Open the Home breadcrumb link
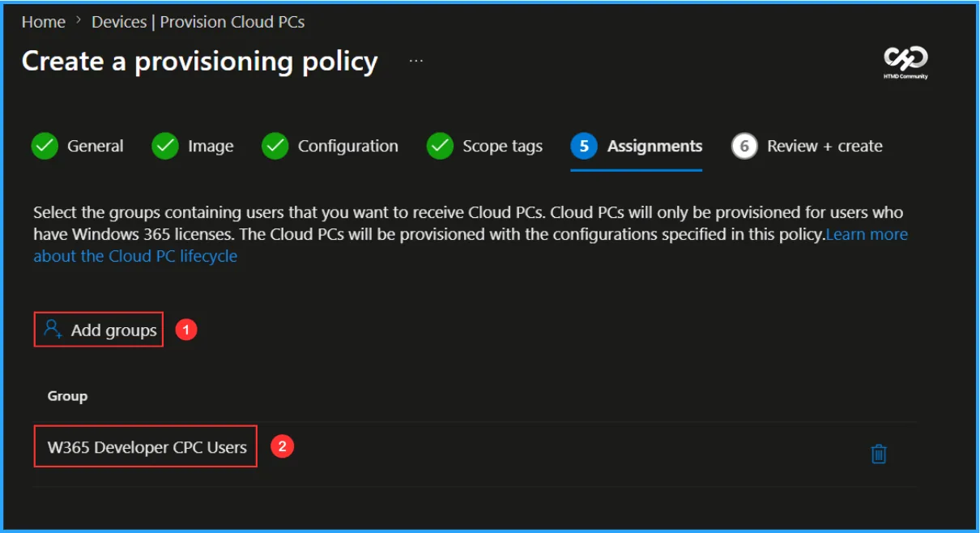The width and height of the screenshot is (980, 533). click(43, 22)
